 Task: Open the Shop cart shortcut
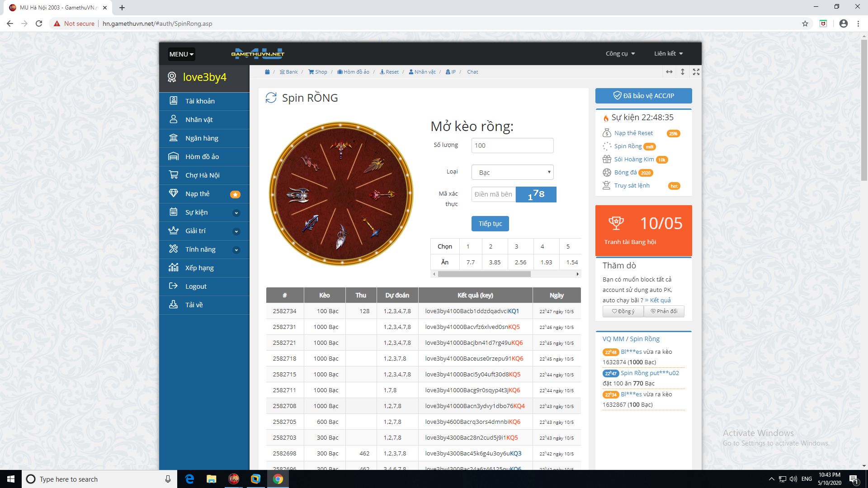[x=318, y=72]
